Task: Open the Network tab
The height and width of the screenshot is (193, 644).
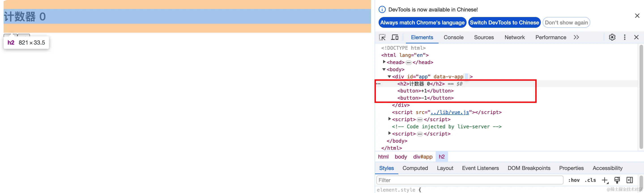Action: point(514,37)
